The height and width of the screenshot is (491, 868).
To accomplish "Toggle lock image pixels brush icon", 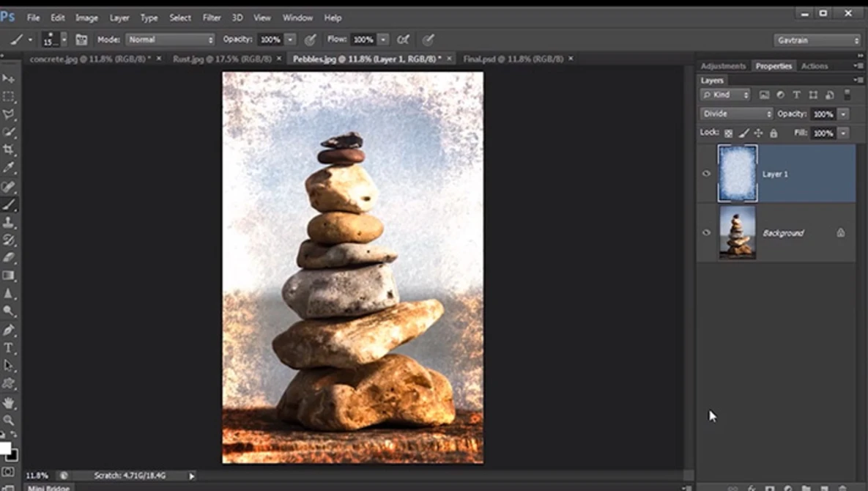I will tap(744, 133).
